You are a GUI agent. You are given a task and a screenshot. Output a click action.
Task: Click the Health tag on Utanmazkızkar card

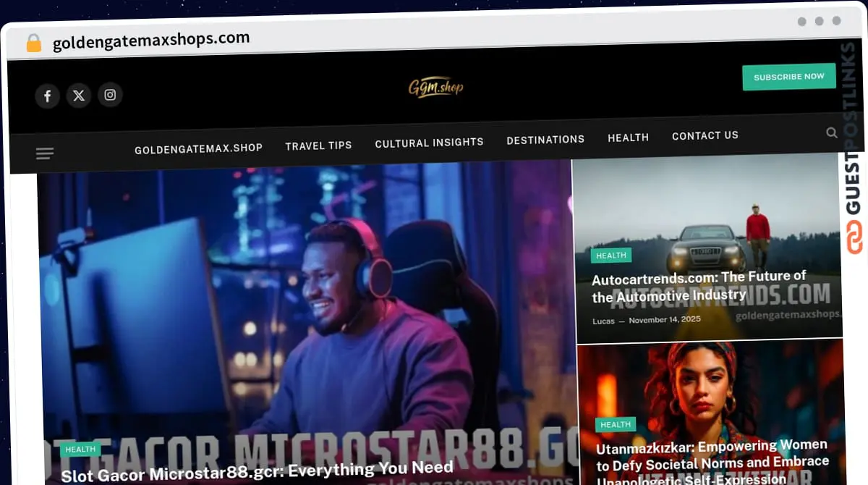pos(616,425)
